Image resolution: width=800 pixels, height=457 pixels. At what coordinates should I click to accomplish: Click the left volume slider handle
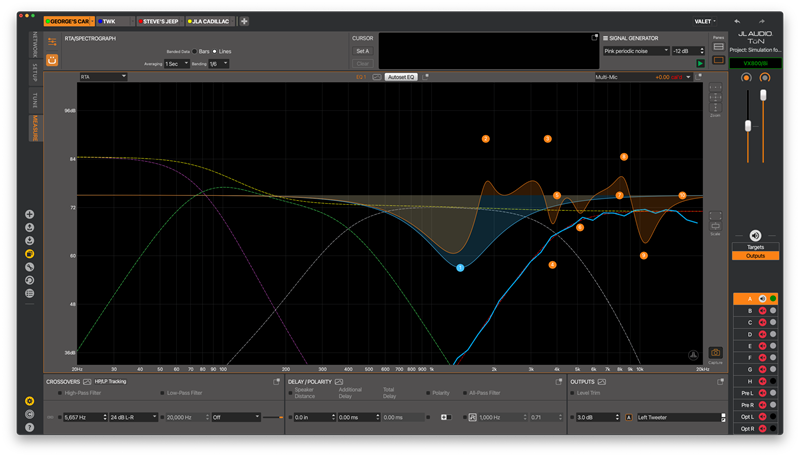pos(748,126)
